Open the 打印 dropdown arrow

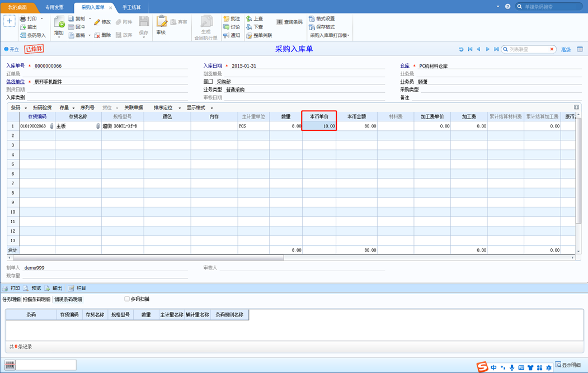pyautogui.click(x=41, y=18)
